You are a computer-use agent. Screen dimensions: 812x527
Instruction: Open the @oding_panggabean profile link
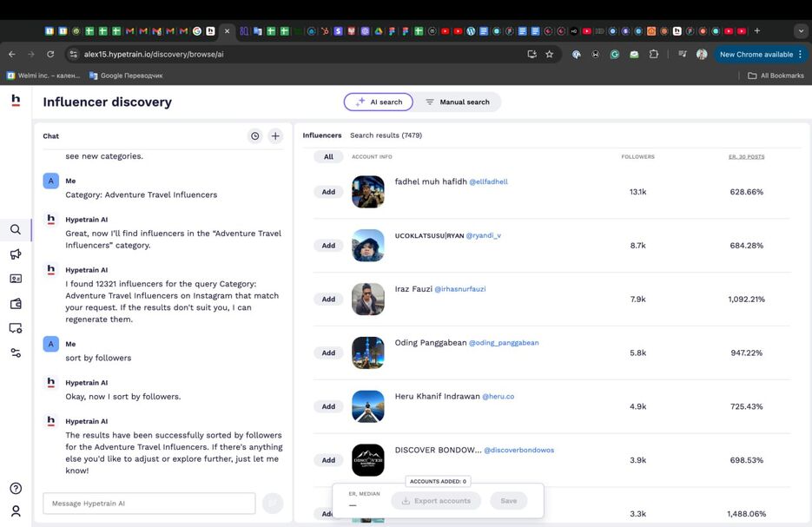(x=504, y=343)
